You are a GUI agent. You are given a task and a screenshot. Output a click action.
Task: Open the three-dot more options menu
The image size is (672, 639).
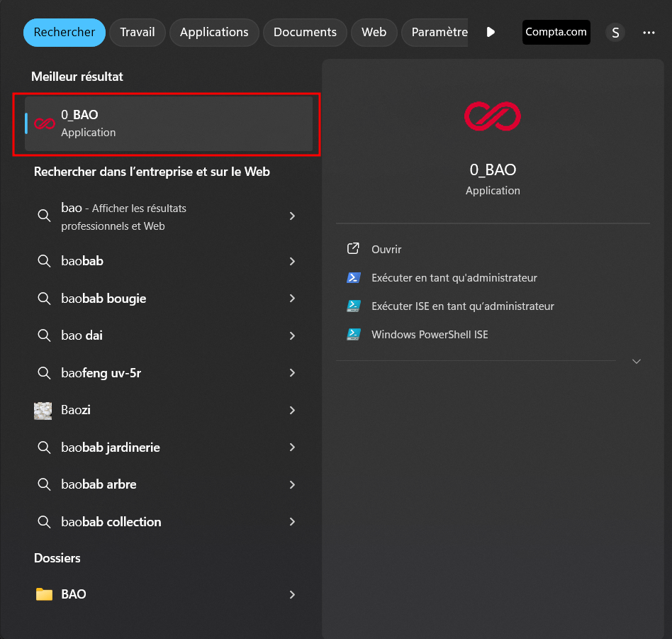(x=649, y=33)
